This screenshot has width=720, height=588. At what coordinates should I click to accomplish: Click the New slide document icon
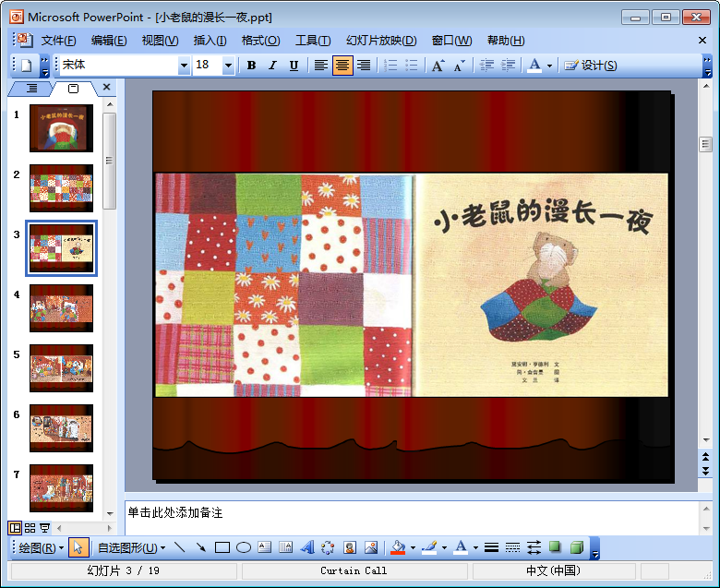tap(26, 66)
